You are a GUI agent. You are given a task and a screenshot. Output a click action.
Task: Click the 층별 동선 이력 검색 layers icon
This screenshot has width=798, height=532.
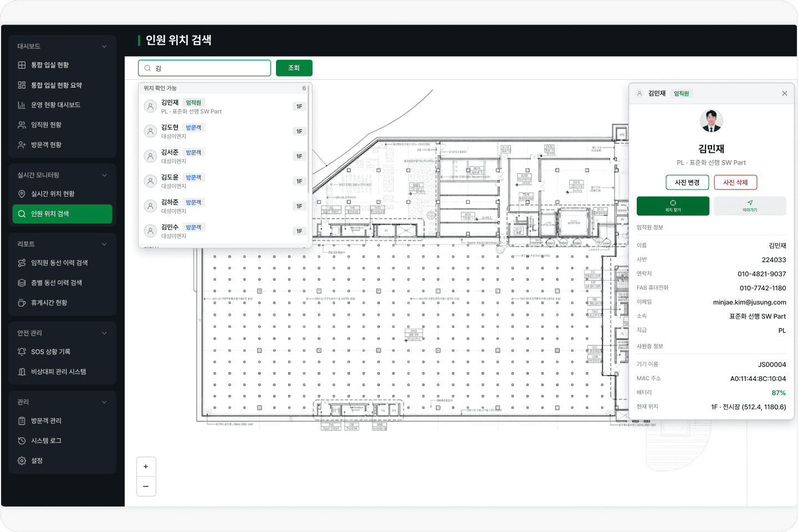tap(22, 283)
